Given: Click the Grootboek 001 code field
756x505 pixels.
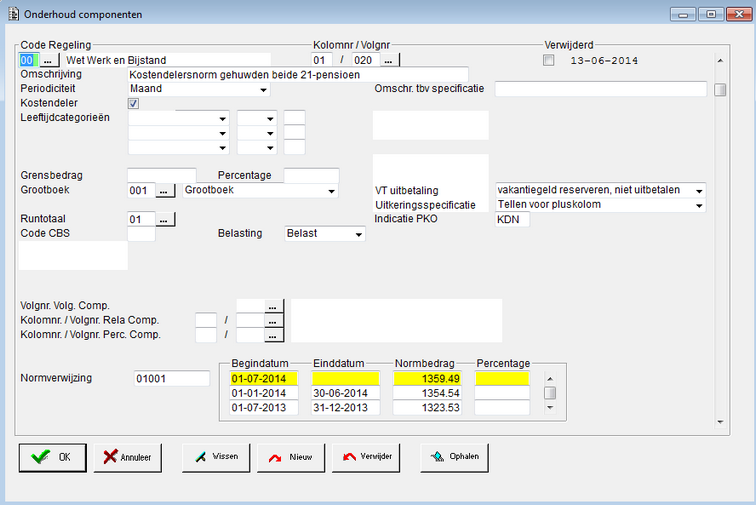Looking at the screenshot, I should [141, 191].
